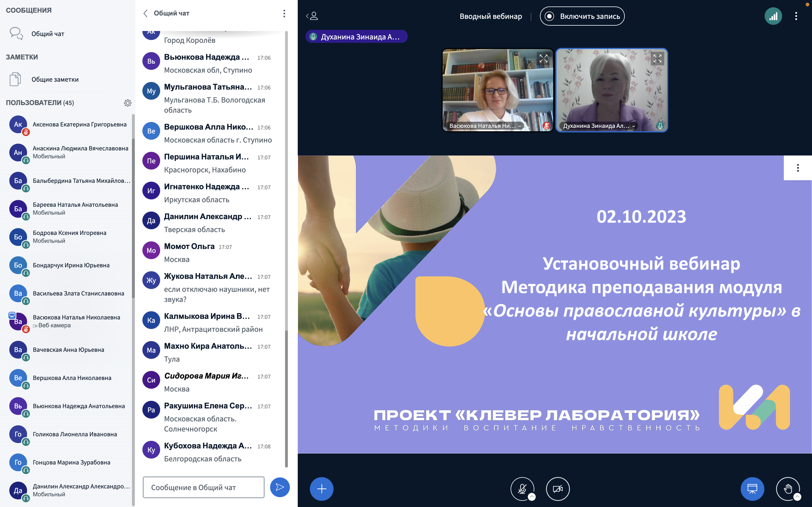
Task: Click the bar chart analytics icon
Action: 773,16
